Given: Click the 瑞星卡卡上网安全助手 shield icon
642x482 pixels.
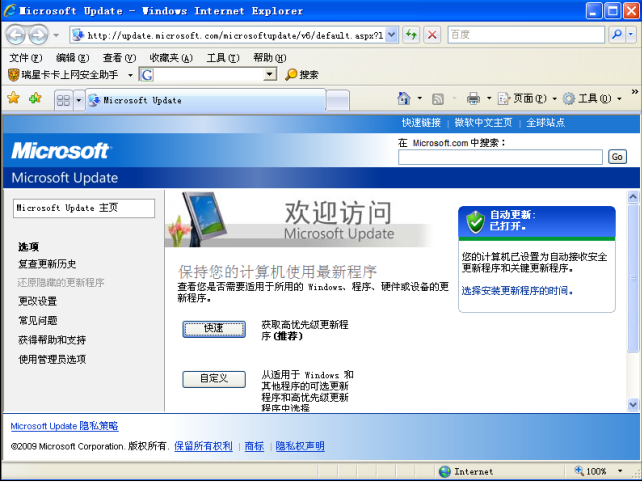Looking at the screenshot, I should (14, 75).
